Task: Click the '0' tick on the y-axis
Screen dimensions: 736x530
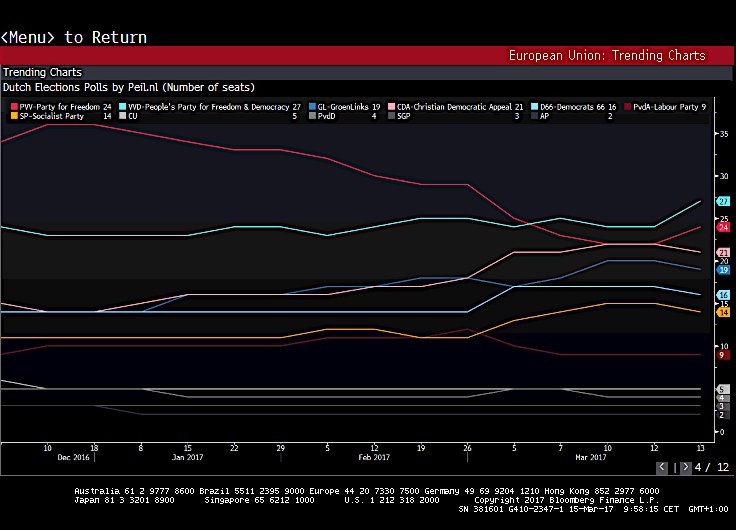Action: click(x=722, y=432)
